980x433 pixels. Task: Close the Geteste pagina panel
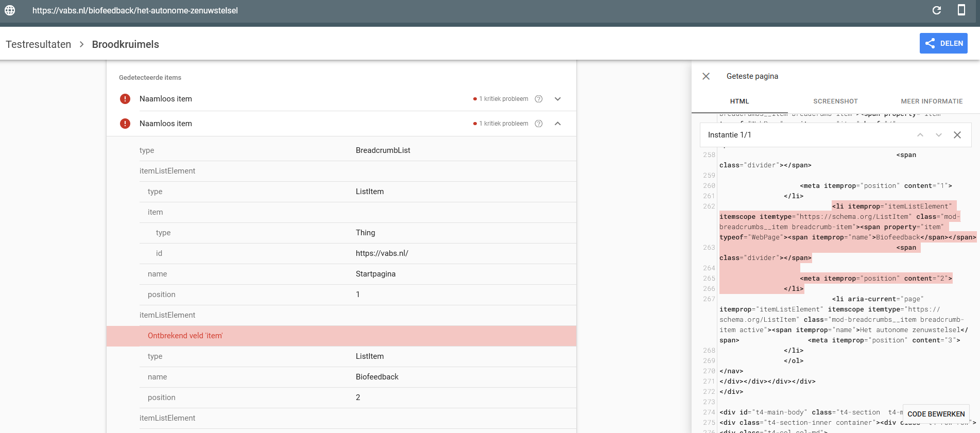[706, 76]
